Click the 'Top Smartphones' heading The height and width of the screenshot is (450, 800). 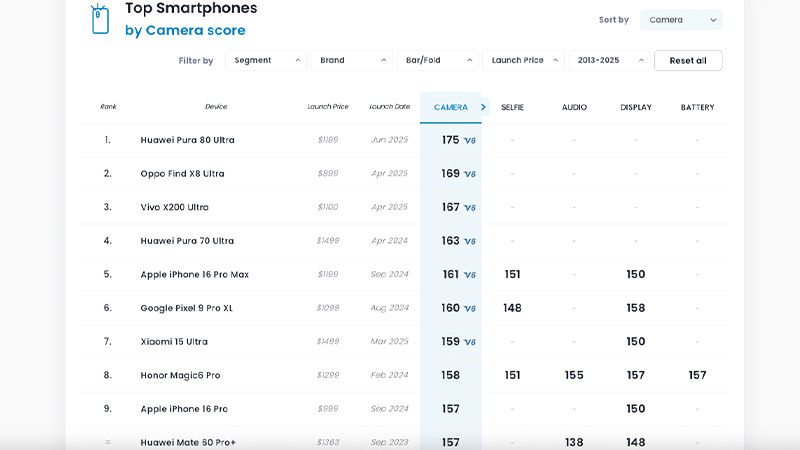point(191,8)
